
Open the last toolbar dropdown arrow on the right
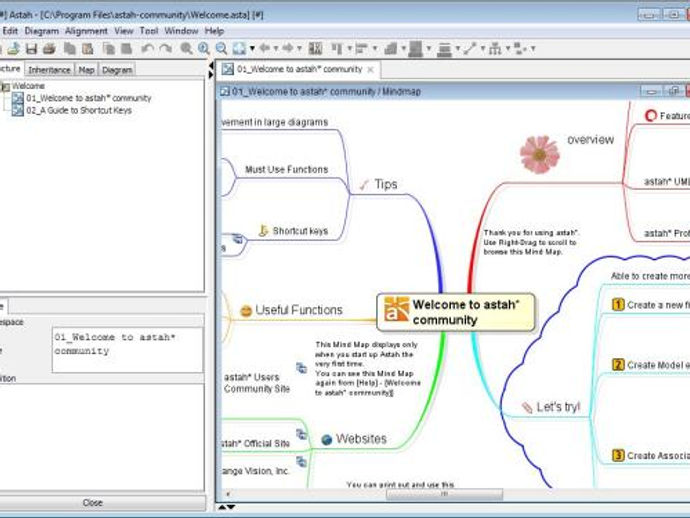point(533,48)
